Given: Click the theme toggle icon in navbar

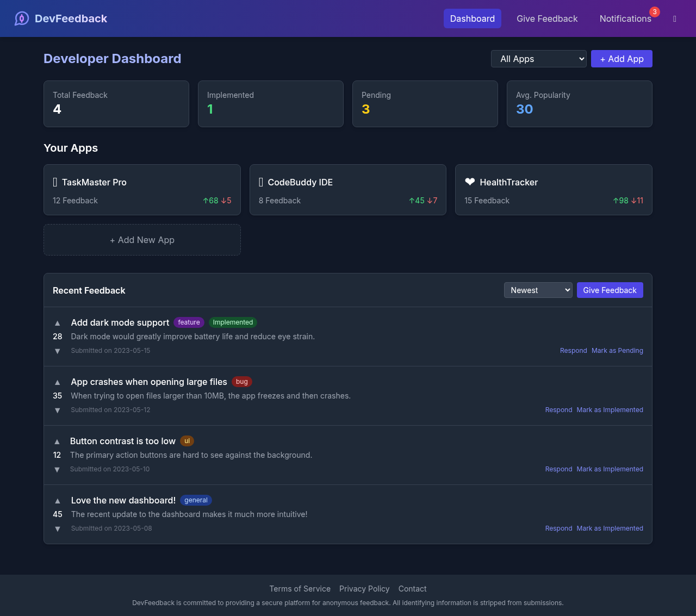Looking at the screenshot, I should pyautogui.click(x=674, y=18).
